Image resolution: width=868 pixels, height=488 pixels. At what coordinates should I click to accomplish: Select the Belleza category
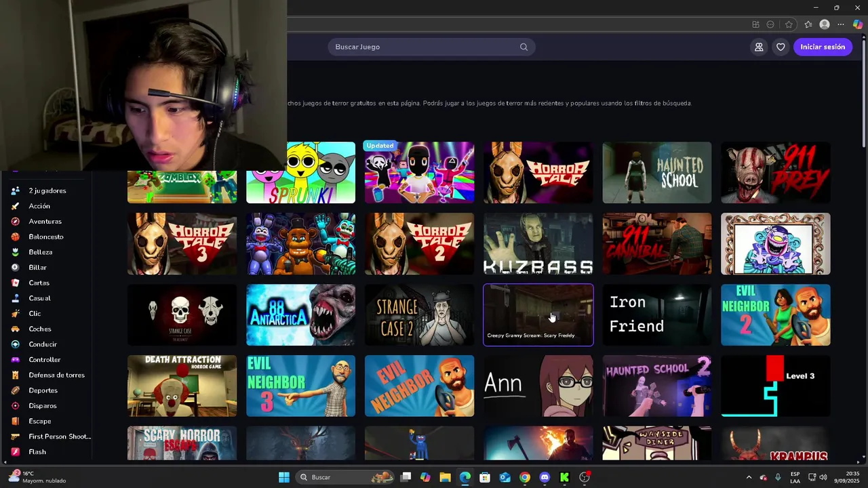[40, 252]
